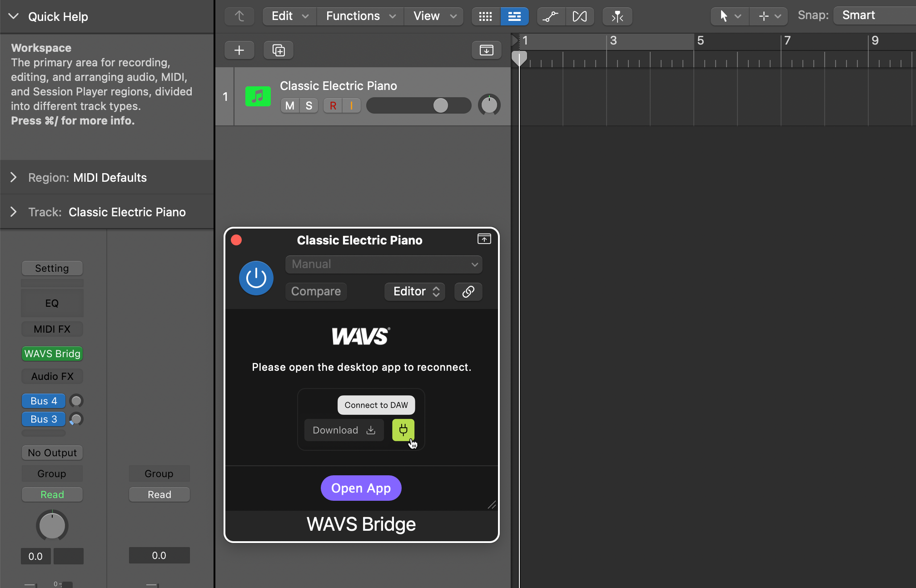Image resolution: width=916 pixels, height=588 pixels.
Task: Click the track volume slider knob
Action: (440, 105)
